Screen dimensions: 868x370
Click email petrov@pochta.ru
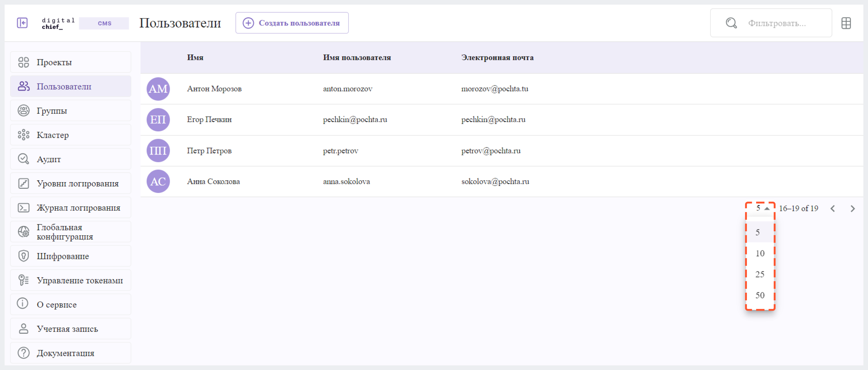pos(491,151)
